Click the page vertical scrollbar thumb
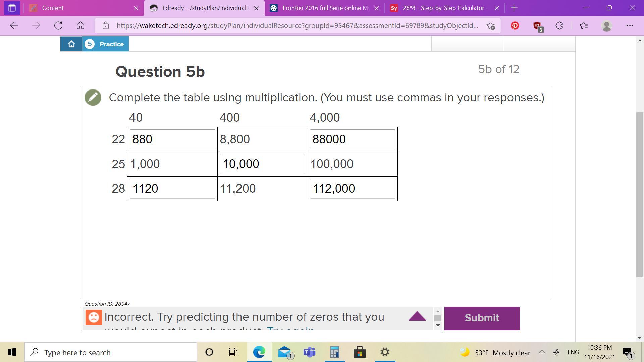Viewport: 644px width, 362px height. click(x=640, y=194)
